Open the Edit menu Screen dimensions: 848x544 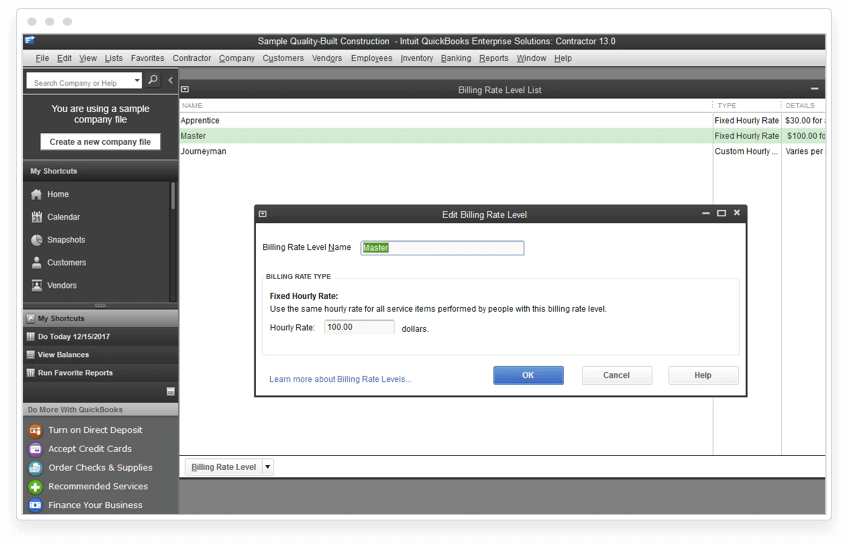click(x=64, y=58)
